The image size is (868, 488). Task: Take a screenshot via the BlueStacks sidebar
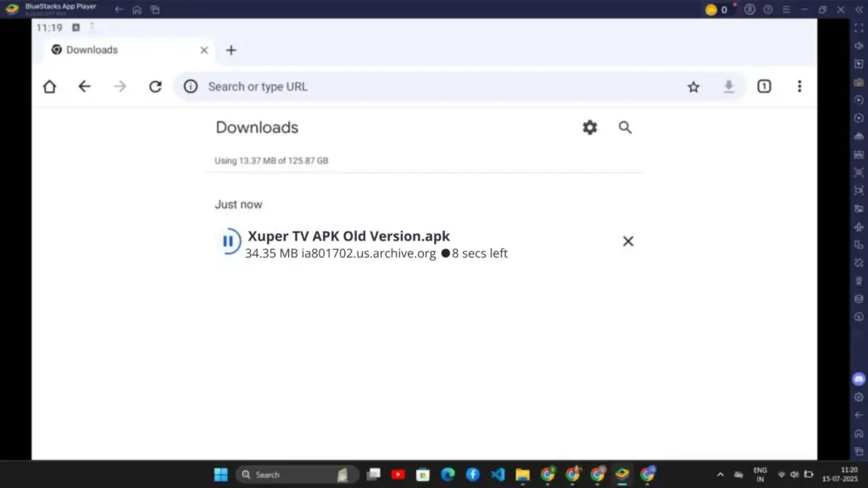click(859, 208)
